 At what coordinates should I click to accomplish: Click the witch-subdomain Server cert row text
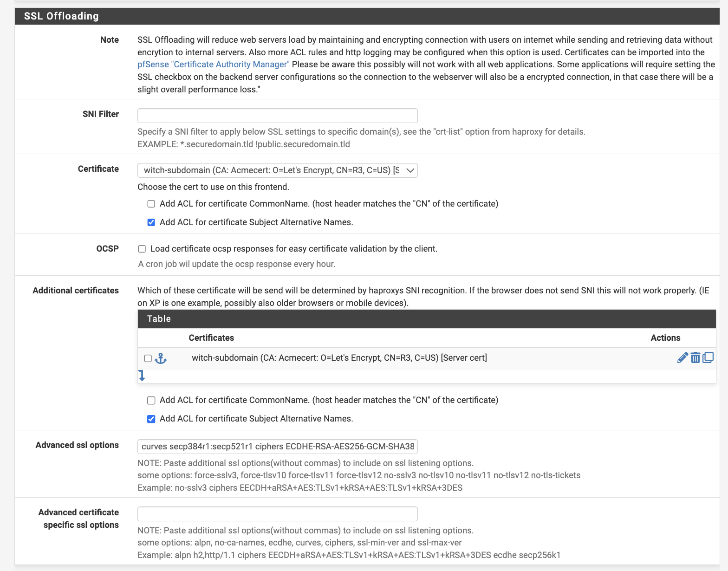[339, 358]
